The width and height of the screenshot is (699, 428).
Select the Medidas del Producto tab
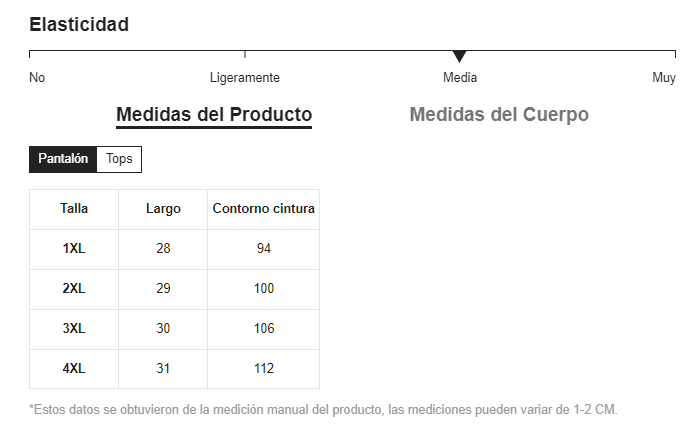(x=214, y=114)
